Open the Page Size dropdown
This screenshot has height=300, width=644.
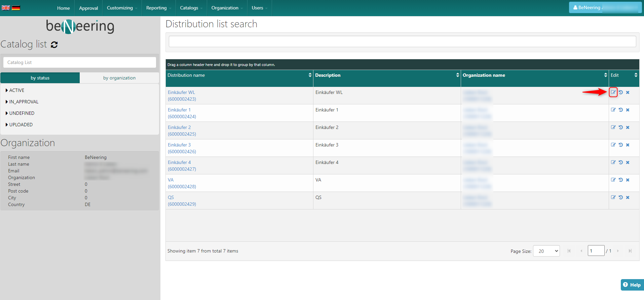(x=546, y=251)
